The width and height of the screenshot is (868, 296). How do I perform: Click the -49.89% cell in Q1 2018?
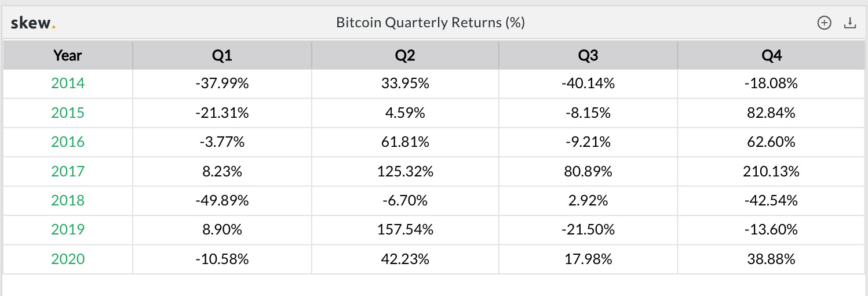(x=222, y=200)
